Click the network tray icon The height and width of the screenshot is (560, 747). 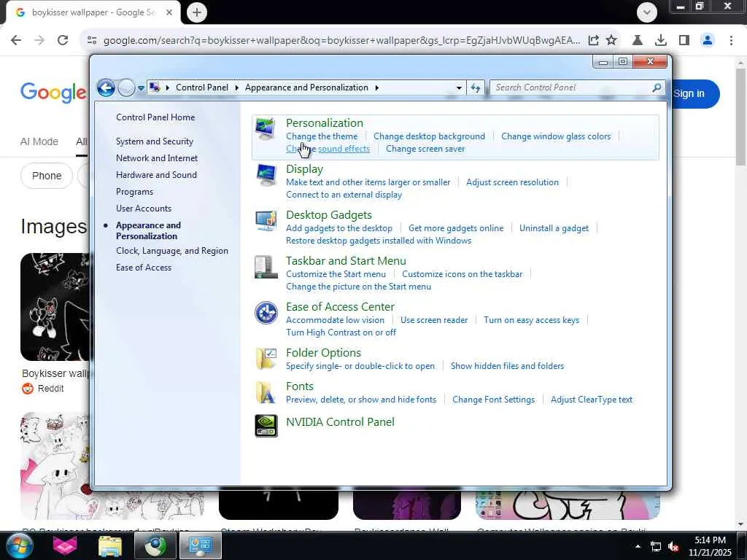pos(656,547)
